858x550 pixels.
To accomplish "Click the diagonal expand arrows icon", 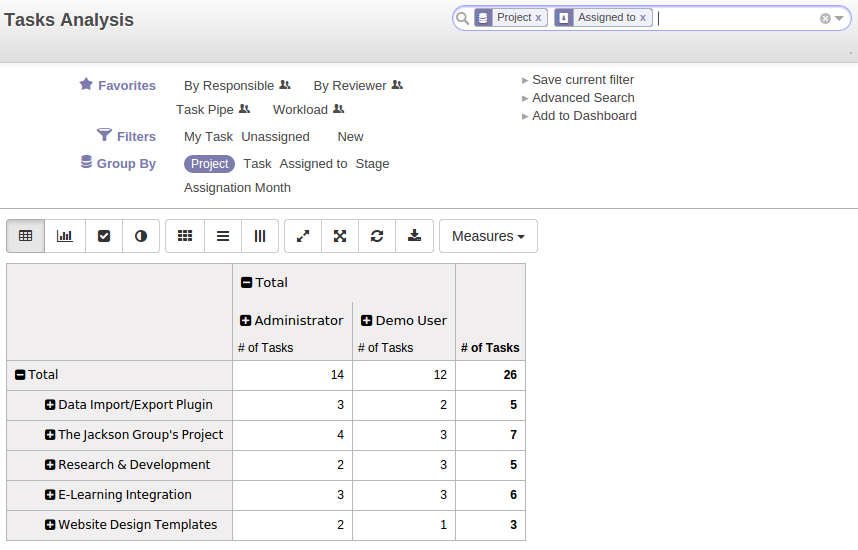I will (303, 236).
